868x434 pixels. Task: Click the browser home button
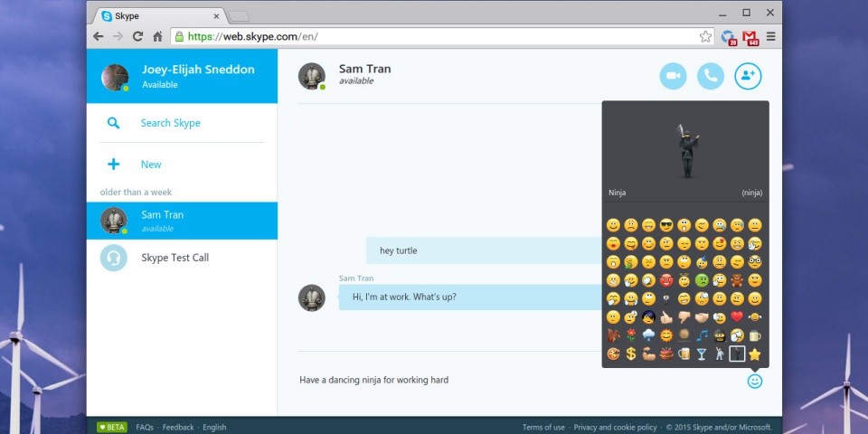[157, 36]
